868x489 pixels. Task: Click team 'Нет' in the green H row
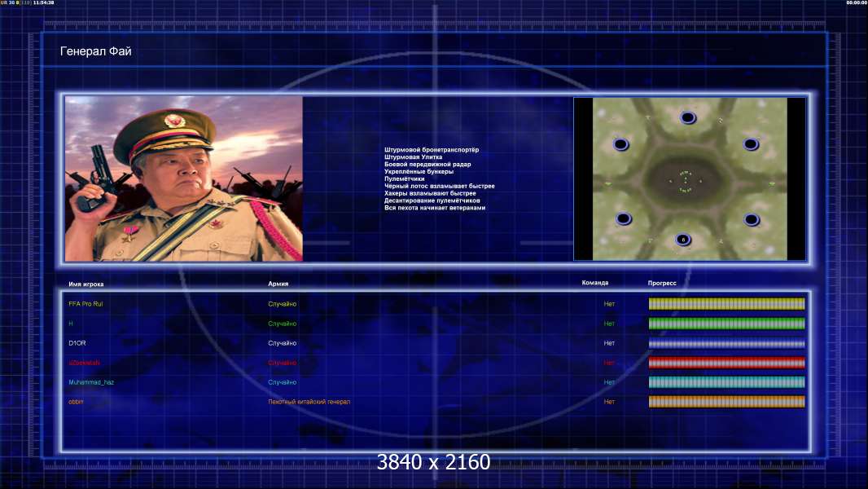coord(609,324)
